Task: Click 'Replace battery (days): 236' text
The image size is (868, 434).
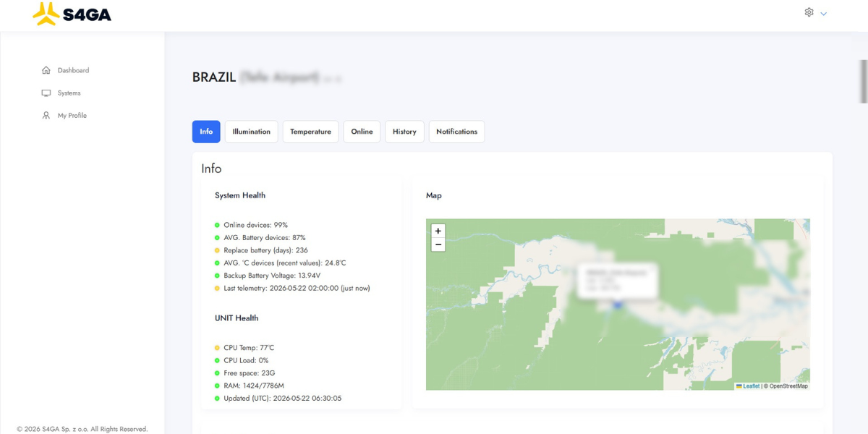Action: (x=265, y=250)
